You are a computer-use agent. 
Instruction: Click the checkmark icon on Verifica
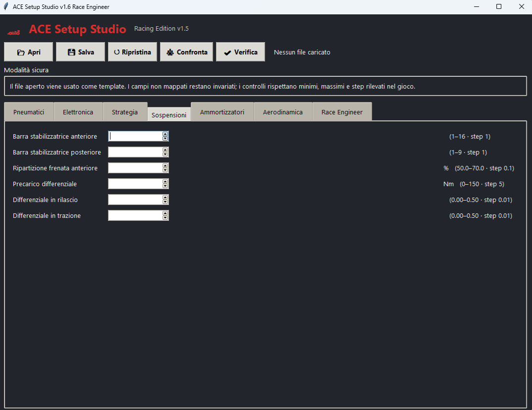(x=228, y=52)
